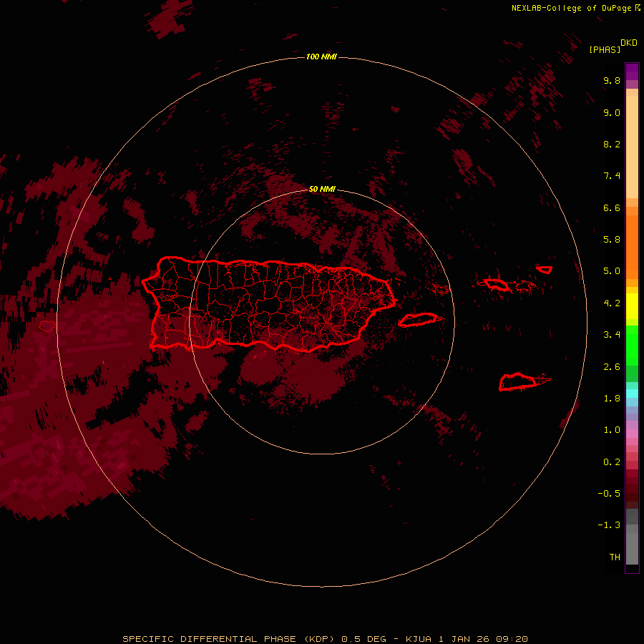
Task: Select the 0.2 legend value
Action: [612, 462]
